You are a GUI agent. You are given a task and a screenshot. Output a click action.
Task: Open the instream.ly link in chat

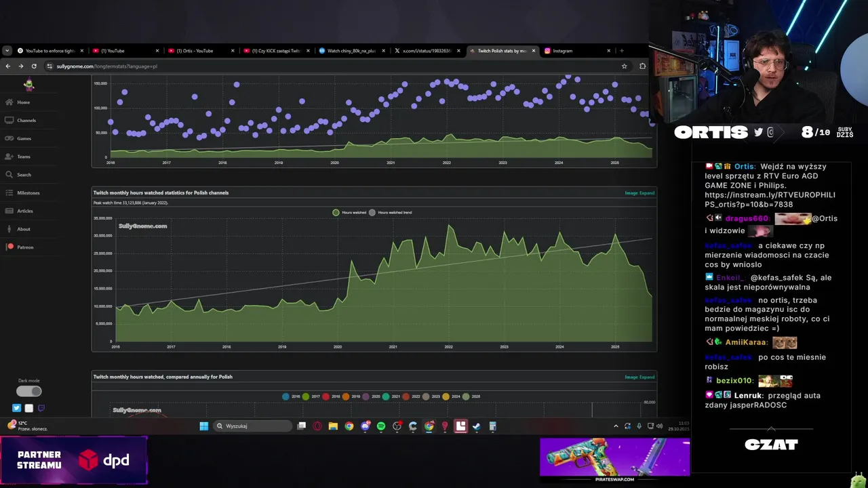tap(770, 199)
